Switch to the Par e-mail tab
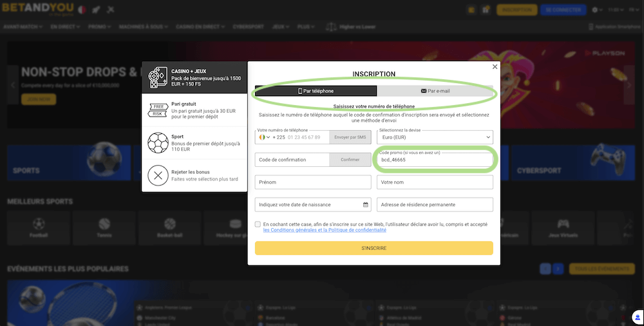This screenshot has height=326, width=644. [435, 91]
